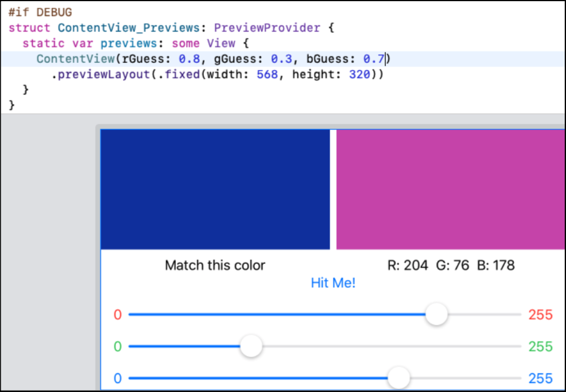Screen dimensions: 566x392
Task: Select the dark blue target color swatch
Action: tap(215, 189)
